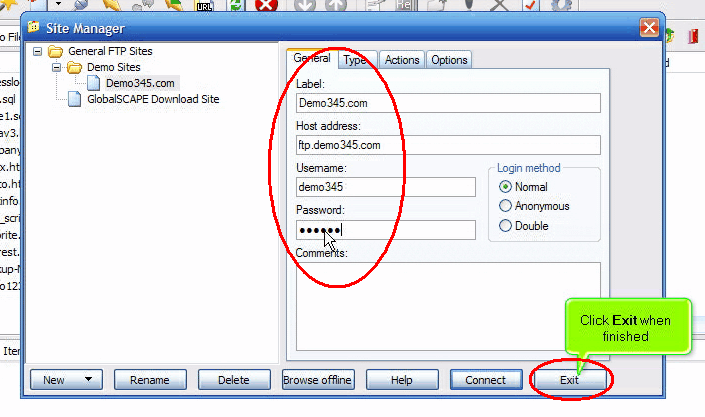705x417 pixels.
Task: Click the red door exit icon in main window
Action: pos(693,36)
